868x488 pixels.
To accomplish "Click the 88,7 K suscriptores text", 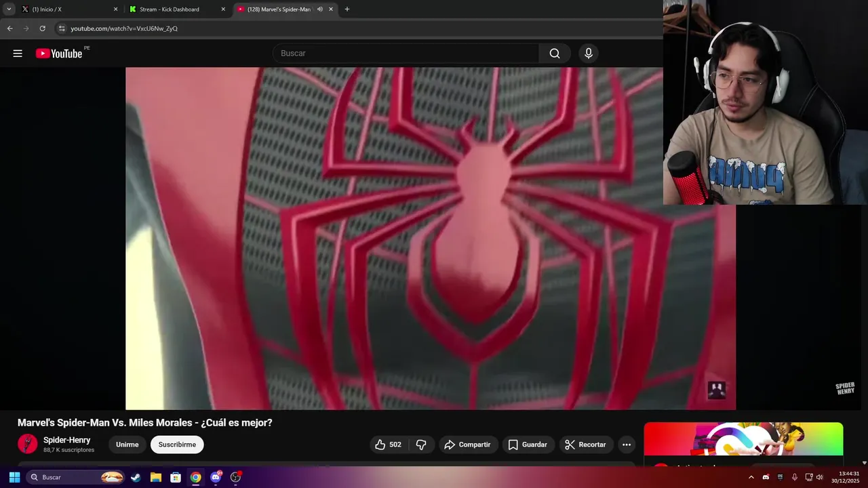I will pyautogui.click(x=68, y=450).
